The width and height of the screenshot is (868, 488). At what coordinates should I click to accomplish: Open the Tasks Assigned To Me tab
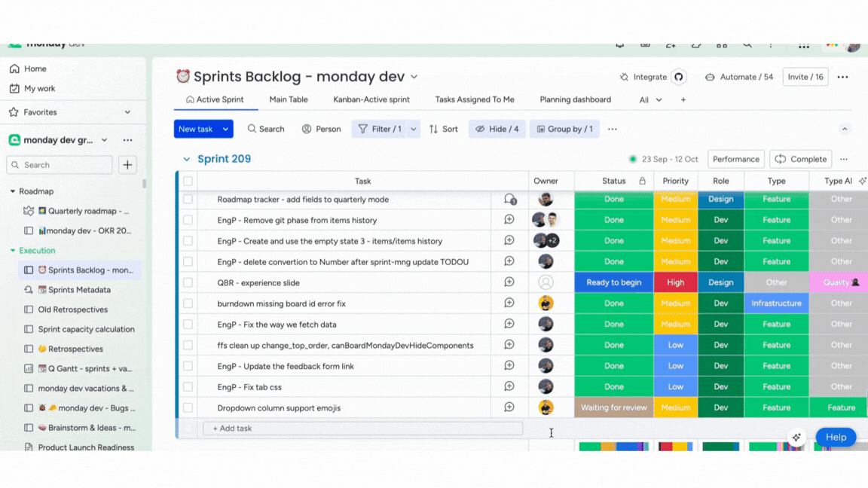coord(475,100)
